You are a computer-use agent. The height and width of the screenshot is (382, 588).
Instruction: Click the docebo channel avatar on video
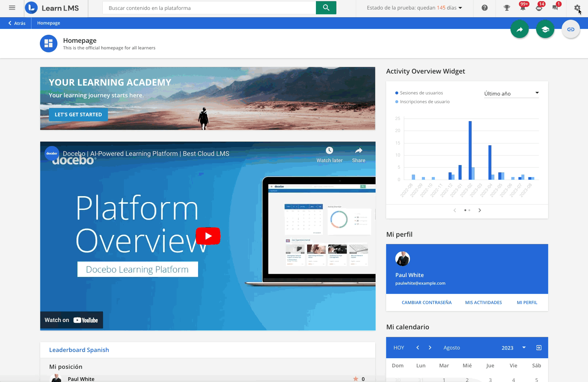point(52,153)
